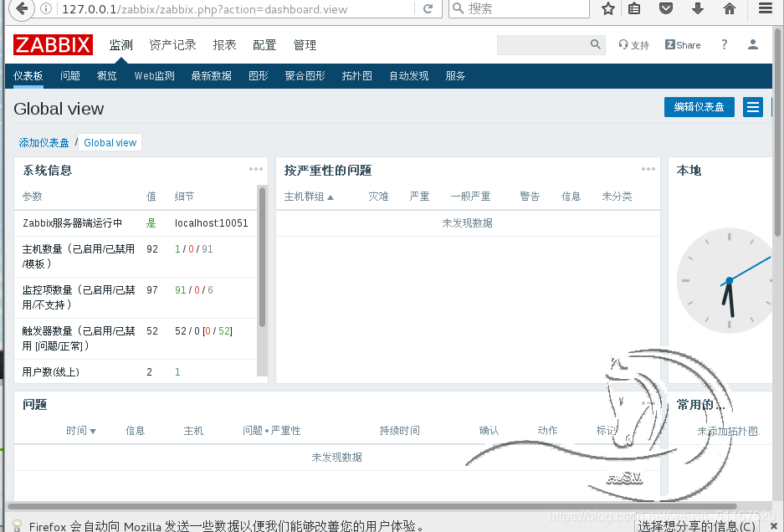
Task: Open dashboard actions list menu button
Action: 752,107
